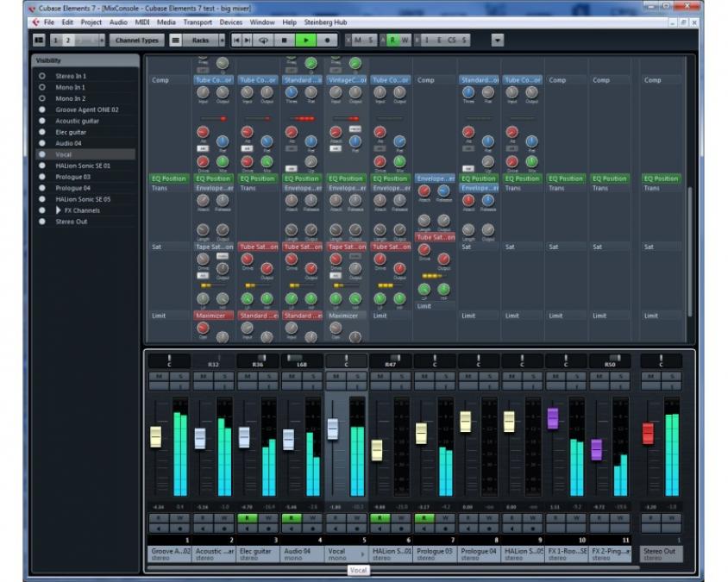Mute the Vocal channel strip
The image size is (728, 582).
coord(336,377)
